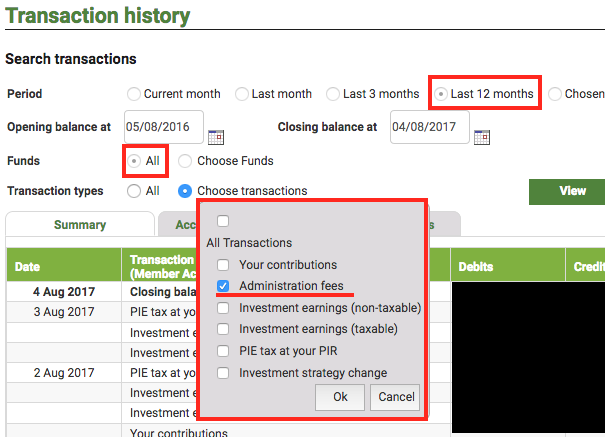
Task: Select the Last 3 months period
Action: pos(333,94)
